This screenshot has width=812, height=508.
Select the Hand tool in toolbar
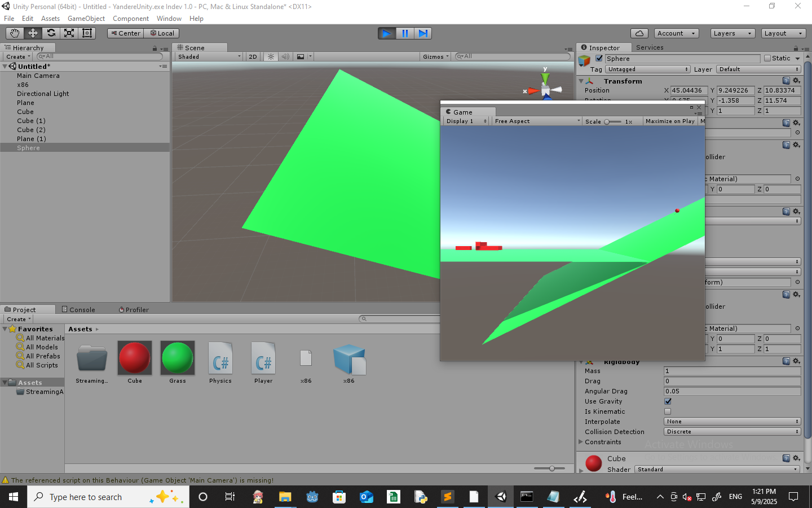coord(15,33)
